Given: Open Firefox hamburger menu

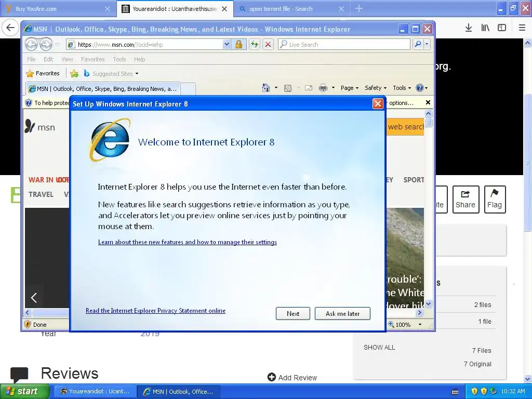Looking at the screenshot, I should click(x=522, y=28).
